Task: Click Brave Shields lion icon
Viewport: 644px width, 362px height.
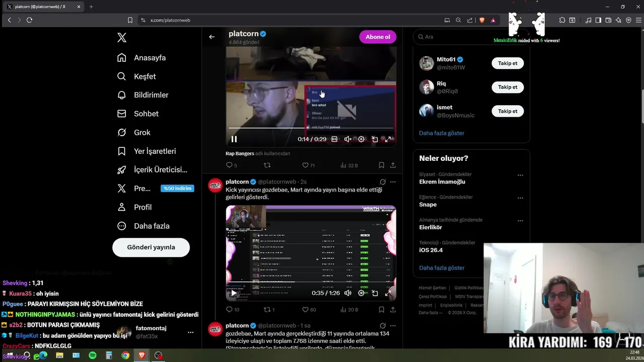Action: click(482, 20)
